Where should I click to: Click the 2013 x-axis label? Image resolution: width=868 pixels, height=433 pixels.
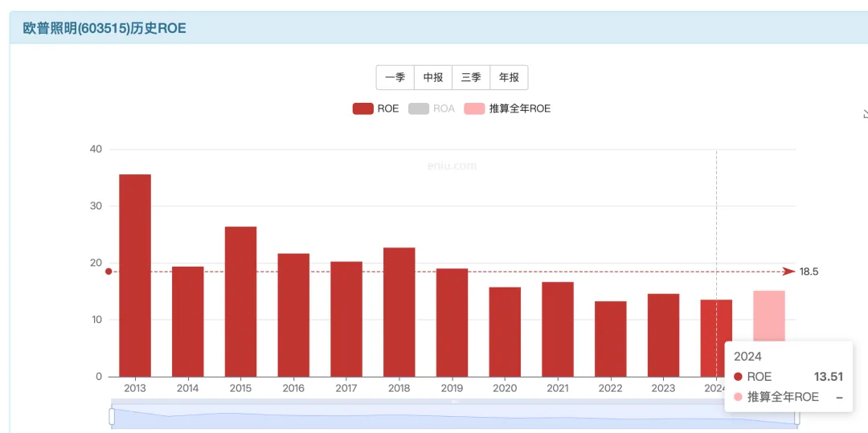pyautogui.click(x=135, y=388)
